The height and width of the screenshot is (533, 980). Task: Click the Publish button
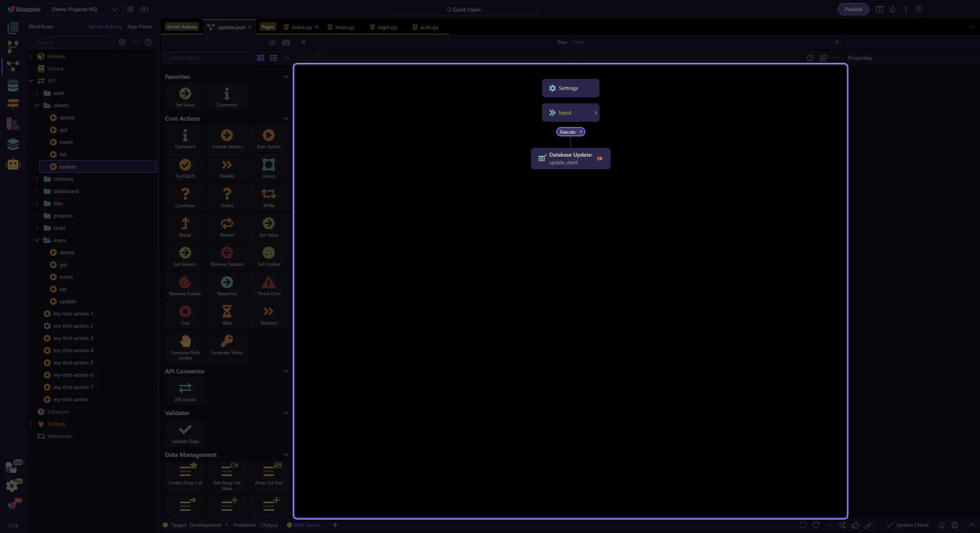point(853,9)
